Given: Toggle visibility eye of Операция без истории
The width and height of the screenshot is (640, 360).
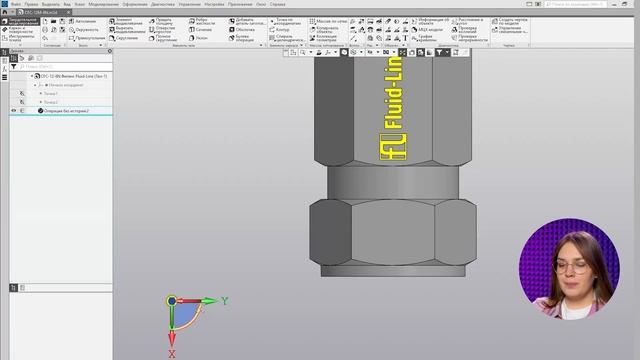Looking at the screenshot, I should coord(13,111).
